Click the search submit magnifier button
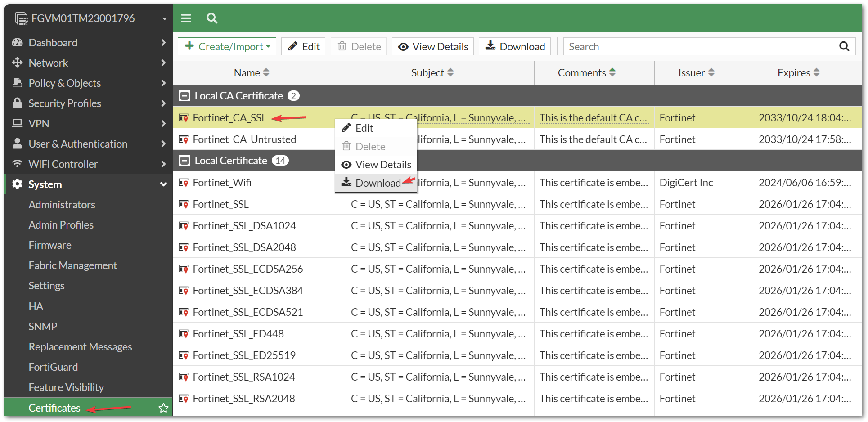This screenshot has width=868, height=422. click(x=844, y=47)
